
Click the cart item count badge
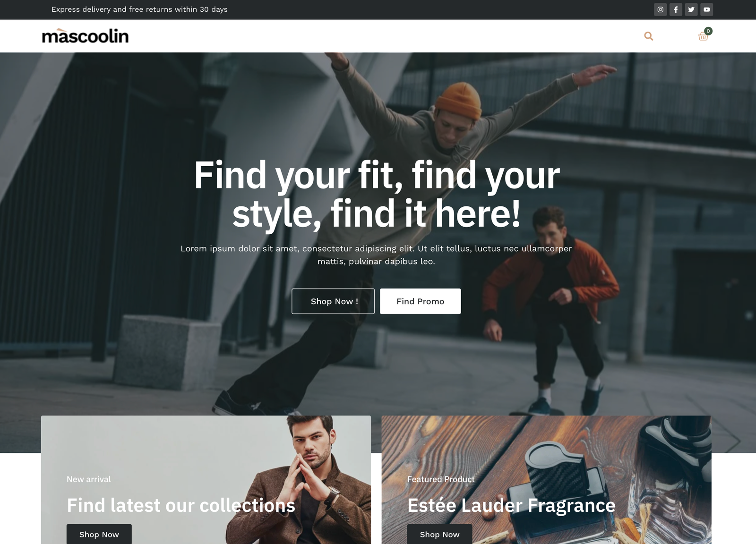click(x=708, y=31)
